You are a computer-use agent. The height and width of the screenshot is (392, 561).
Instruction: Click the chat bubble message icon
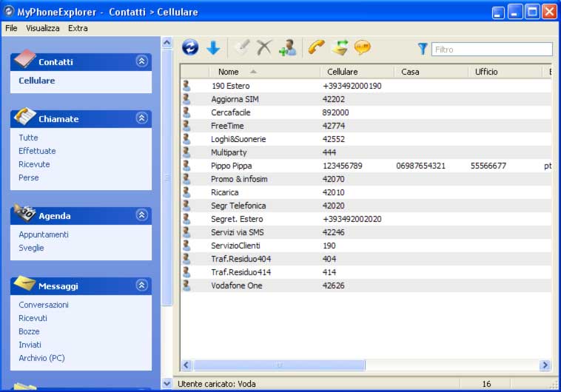tap(363, 48)
